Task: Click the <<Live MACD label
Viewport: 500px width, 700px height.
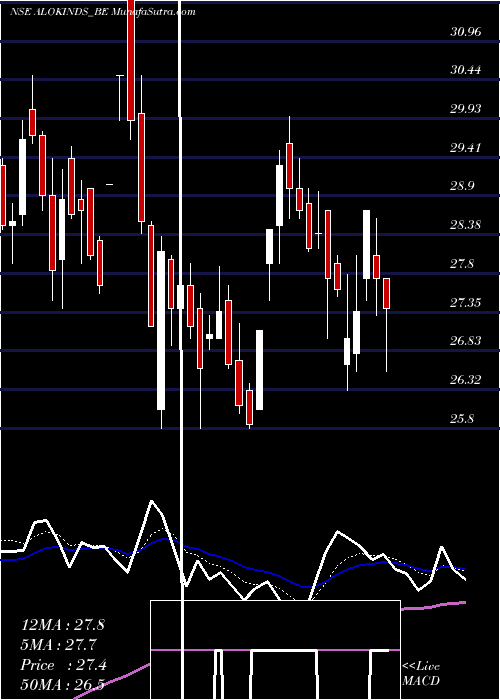Action: pos(421,674)
